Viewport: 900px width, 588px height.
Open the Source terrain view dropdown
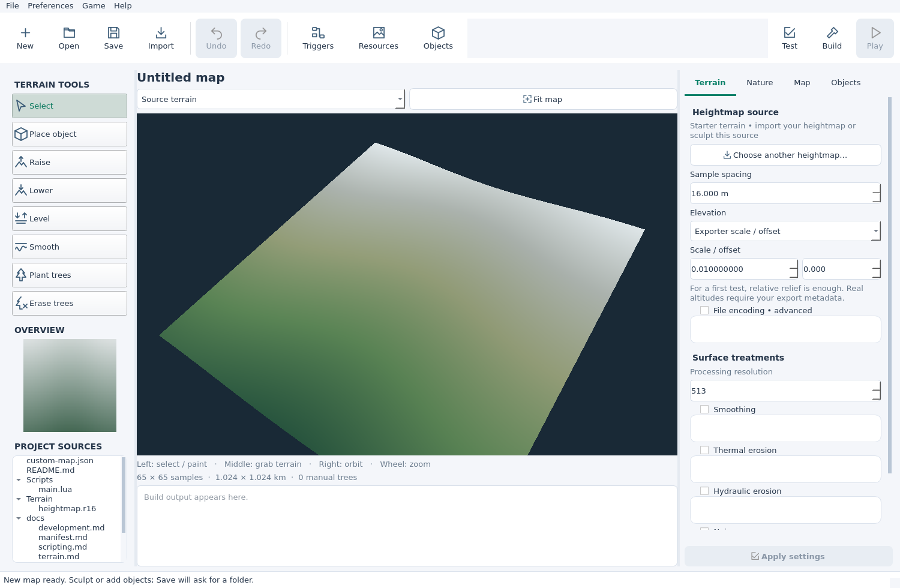[x=271, y=100]
